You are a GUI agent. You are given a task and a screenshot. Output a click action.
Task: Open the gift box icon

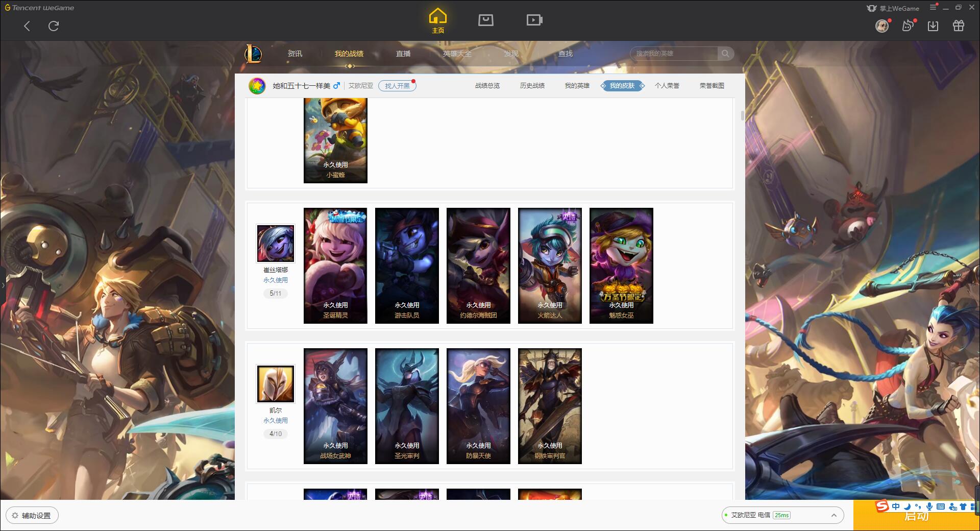pos(959,26)
